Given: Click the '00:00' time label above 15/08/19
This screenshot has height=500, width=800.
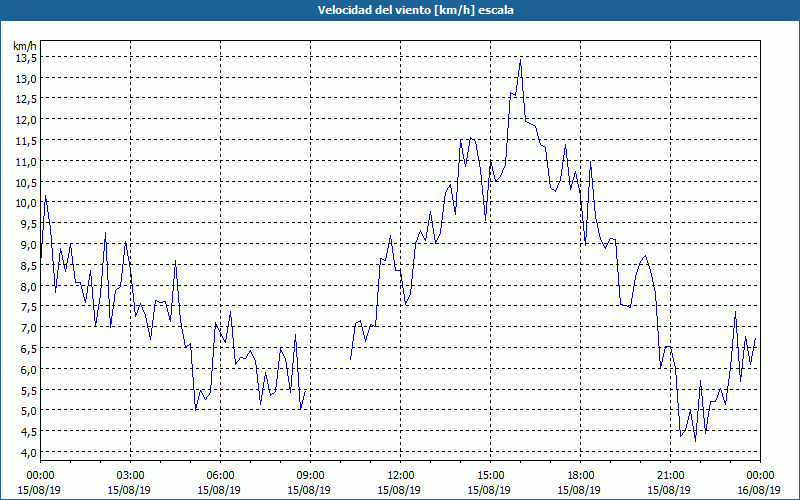Looking at the screenshot, I should (x=40, y=476).
